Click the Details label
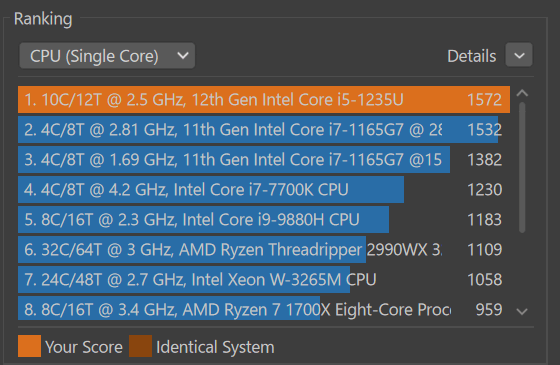 [x=472, y=56]
